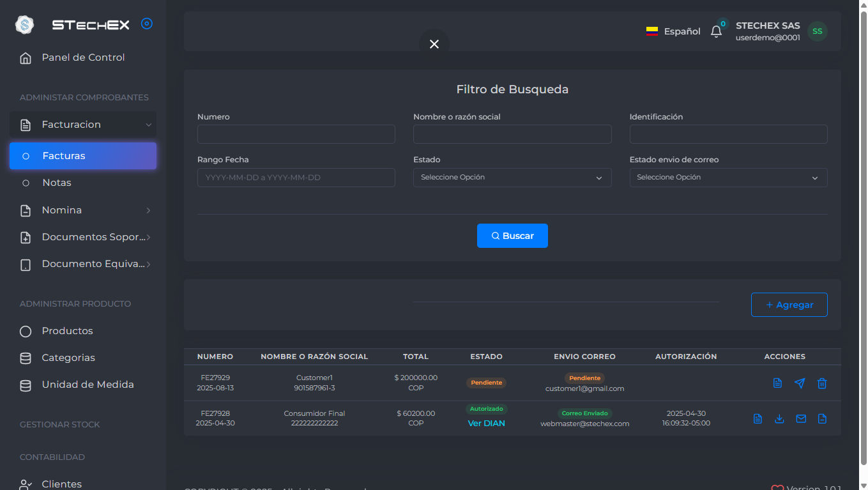Click the document-minus icon for invoice FE27928
Screen dimensions: 868x490
[823, 419]
